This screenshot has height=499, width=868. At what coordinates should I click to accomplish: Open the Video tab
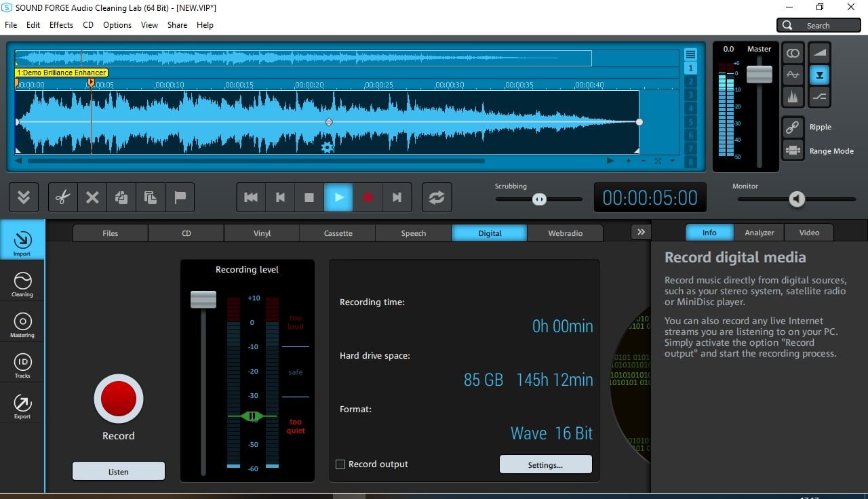point(809,232)
